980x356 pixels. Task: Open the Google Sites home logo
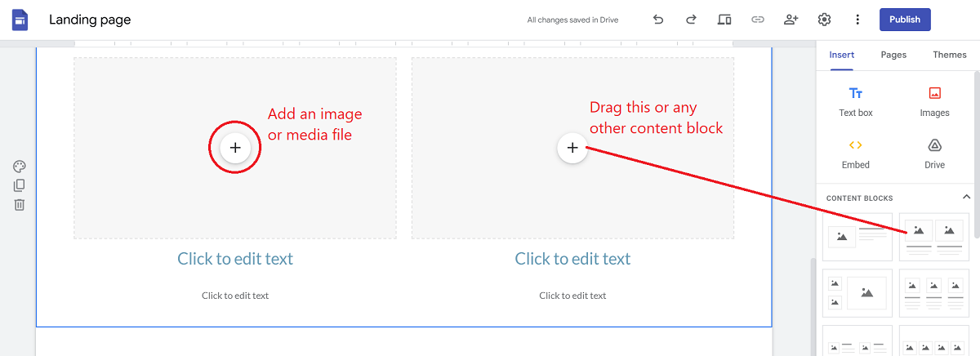20,20
